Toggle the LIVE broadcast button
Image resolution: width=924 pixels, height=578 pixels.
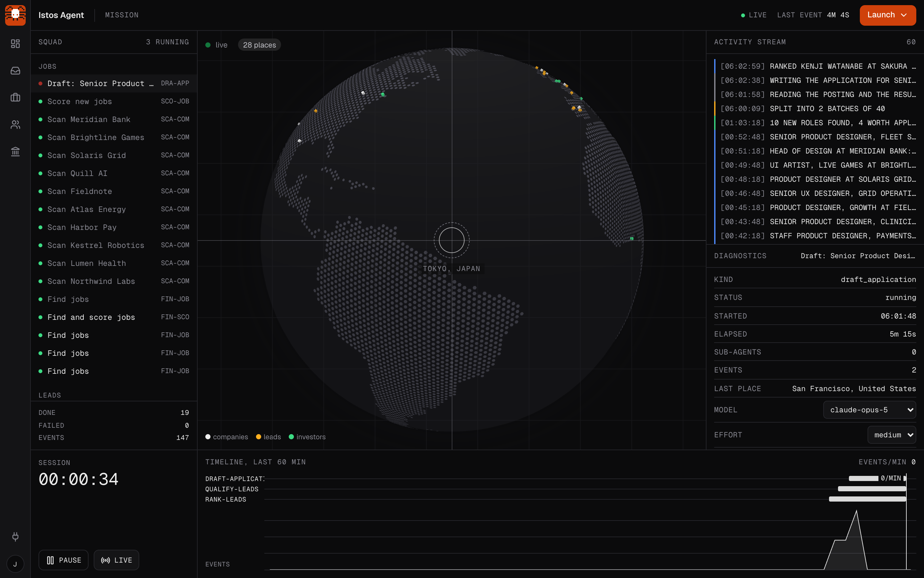pos(116,560)
